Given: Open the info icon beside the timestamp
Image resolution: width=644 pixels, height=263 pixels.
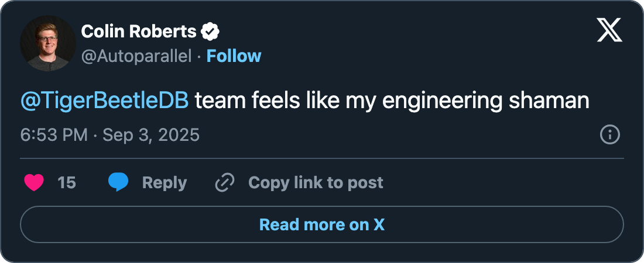Looking at the screenshot, I should (610, 135).
